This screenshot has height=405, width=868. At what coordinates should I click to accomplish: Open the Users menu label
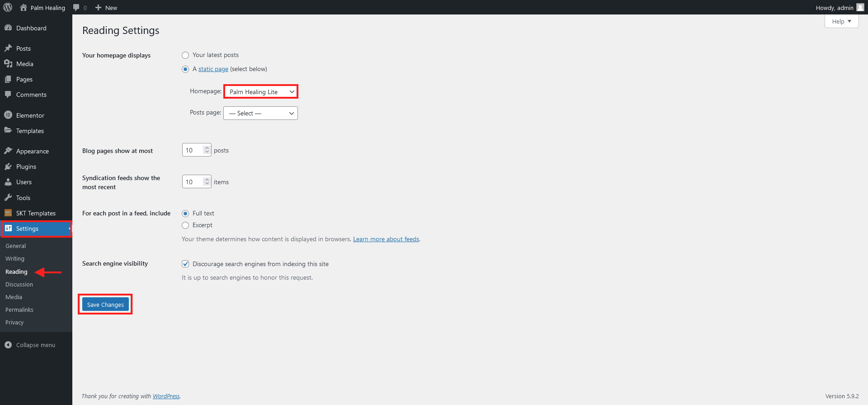24,182
